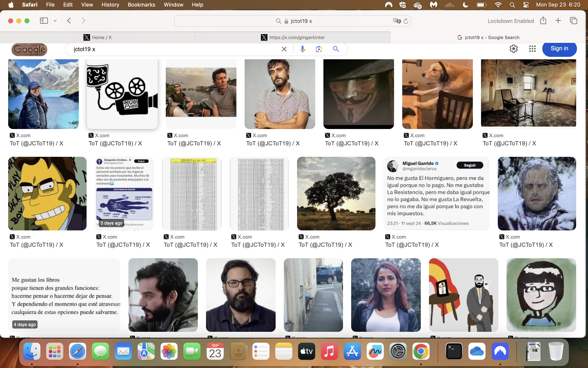Open Trash in the Dock
588x368 pixels.
point(556,351)
